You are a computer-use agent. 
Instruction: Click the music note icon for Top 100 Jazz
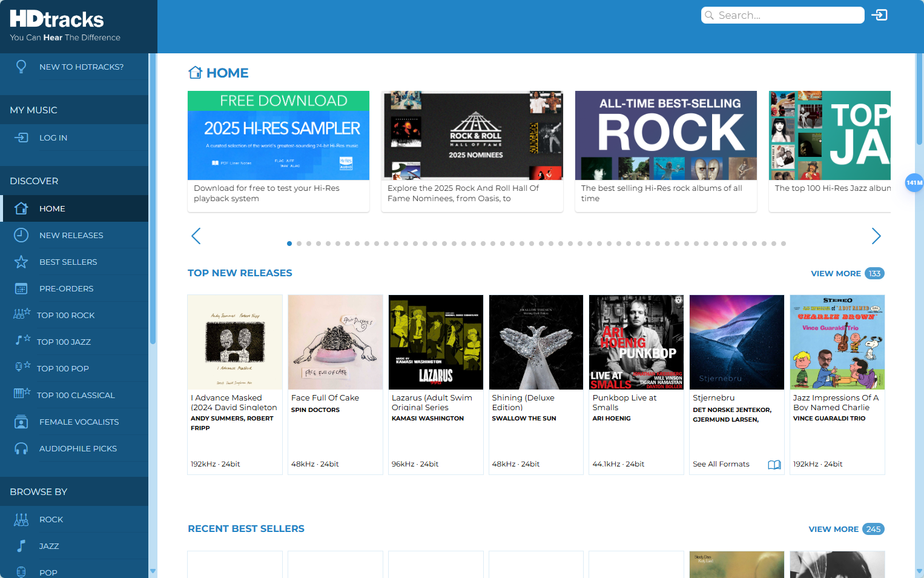(x=22, y=340)
